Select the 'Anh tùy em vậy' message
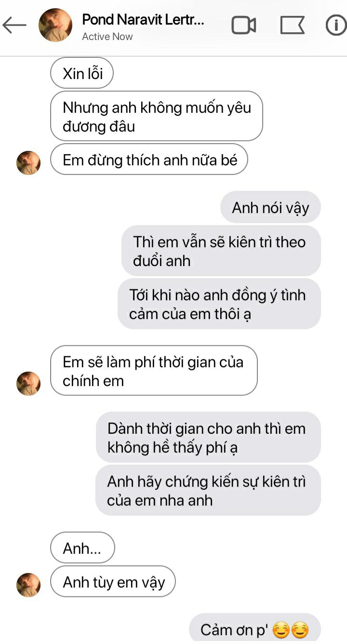This screenshot has height=644, width=347. [113, 581]
